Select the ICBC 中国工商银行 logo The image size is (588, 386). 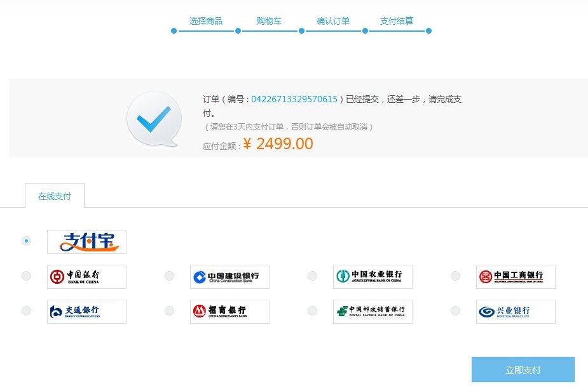(x=516, y=276)
